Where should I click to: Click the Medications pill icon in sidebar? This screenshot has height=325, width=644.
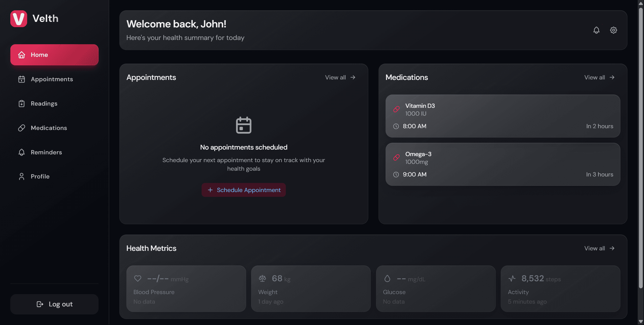click(22, 128)
